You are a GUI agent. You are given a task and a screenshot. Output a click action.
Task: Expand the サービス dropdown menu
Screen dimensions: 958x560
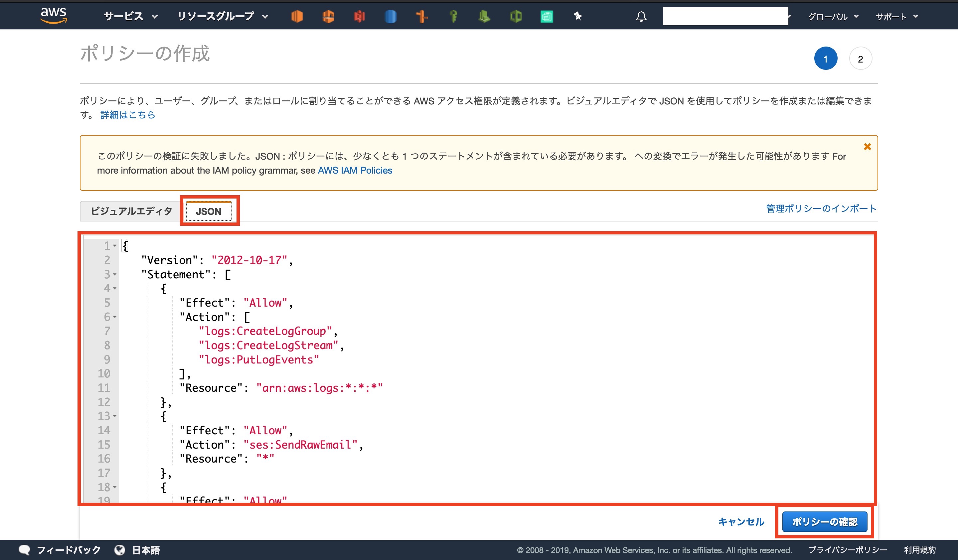130,16
